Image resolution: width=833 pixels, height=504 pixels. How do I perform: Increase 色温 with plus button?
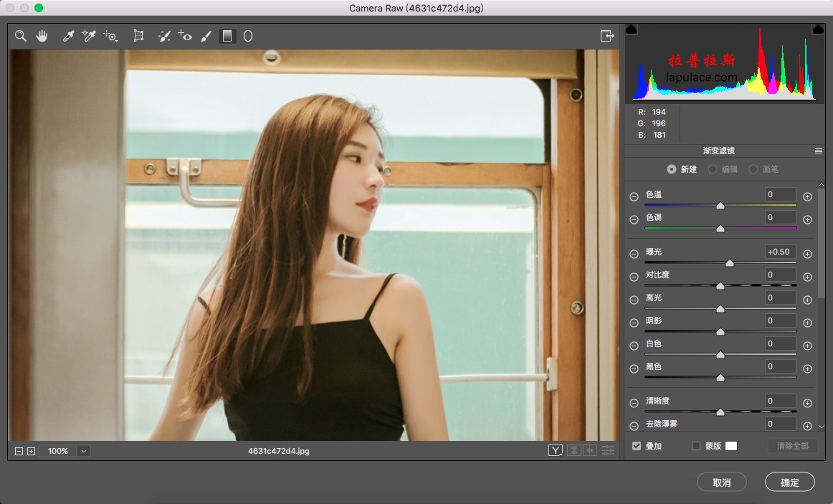807,196
